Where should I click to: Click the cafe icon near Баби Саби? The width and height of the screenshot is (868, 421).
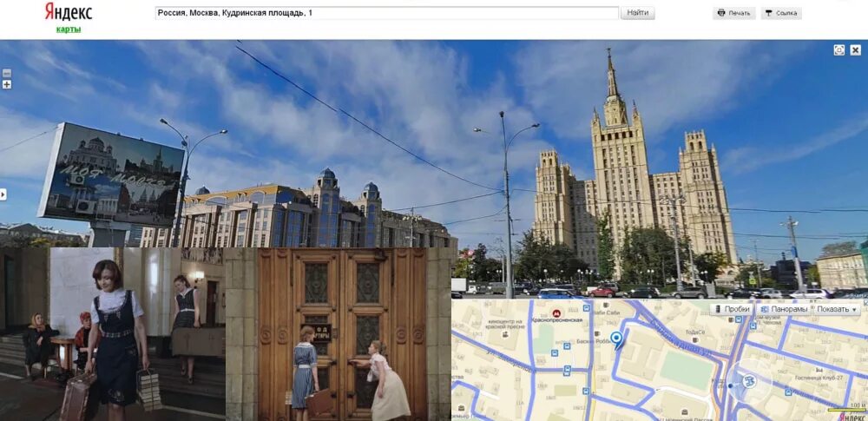[606, 304]
